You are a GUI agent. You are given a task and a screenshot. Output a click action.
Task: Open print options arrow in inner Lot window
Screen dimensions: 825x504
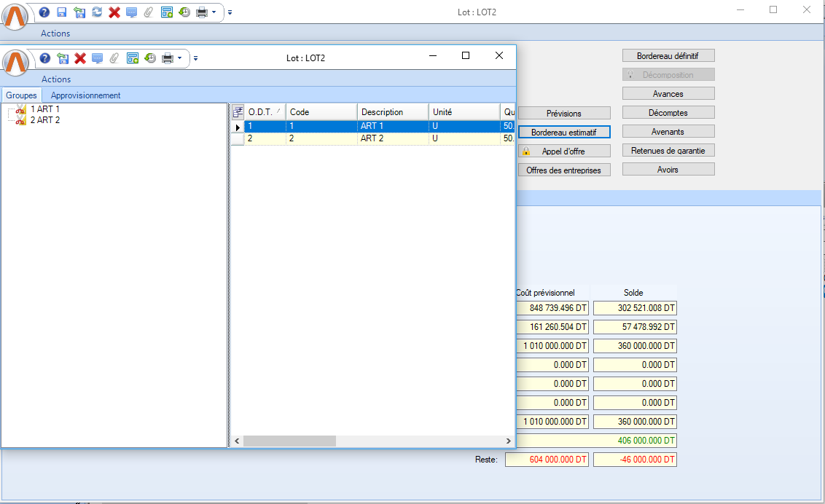pos(179,58)
